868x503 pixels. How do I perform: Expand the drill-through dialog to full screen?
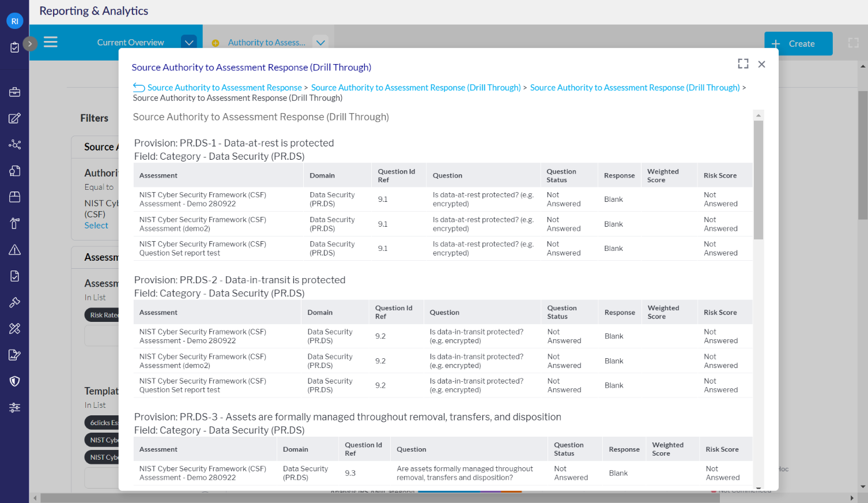point(743,64)
